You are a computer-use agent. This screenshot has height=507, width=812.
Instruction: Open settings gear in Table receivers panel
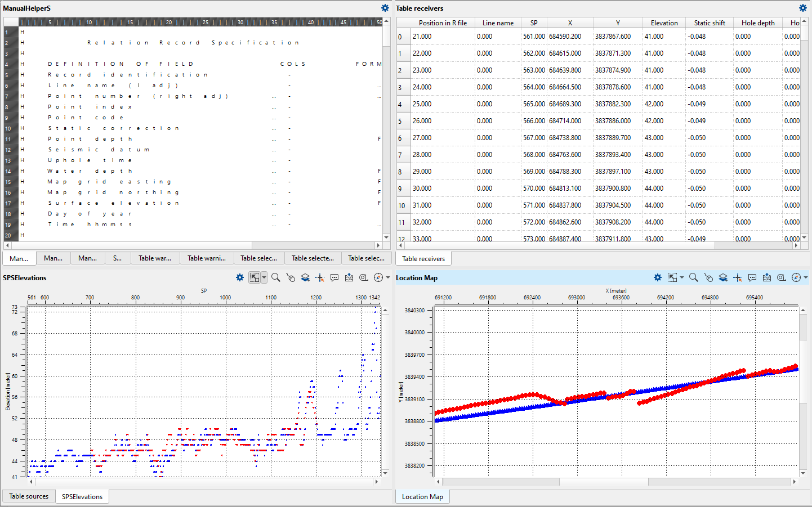[x=803, y=8]
